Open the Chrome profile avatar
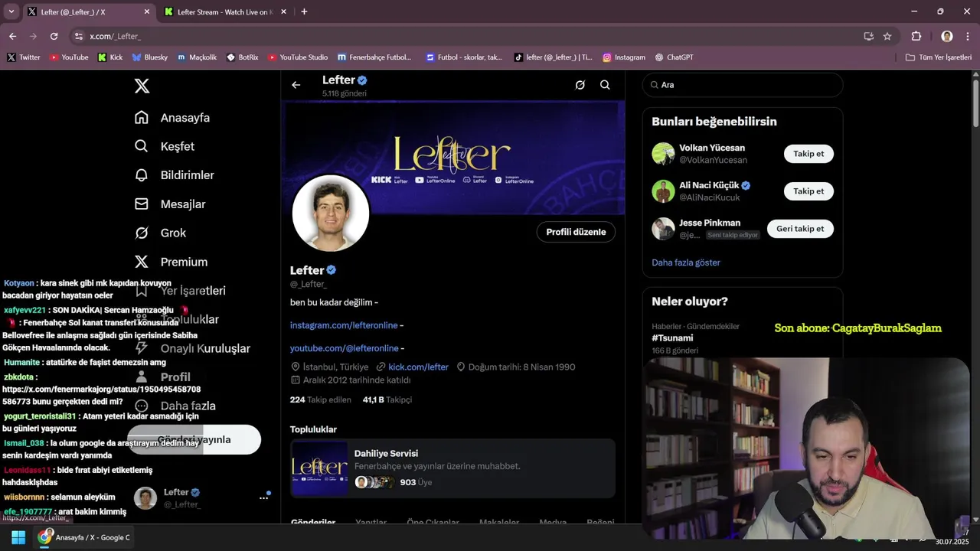 coord(947,36)
